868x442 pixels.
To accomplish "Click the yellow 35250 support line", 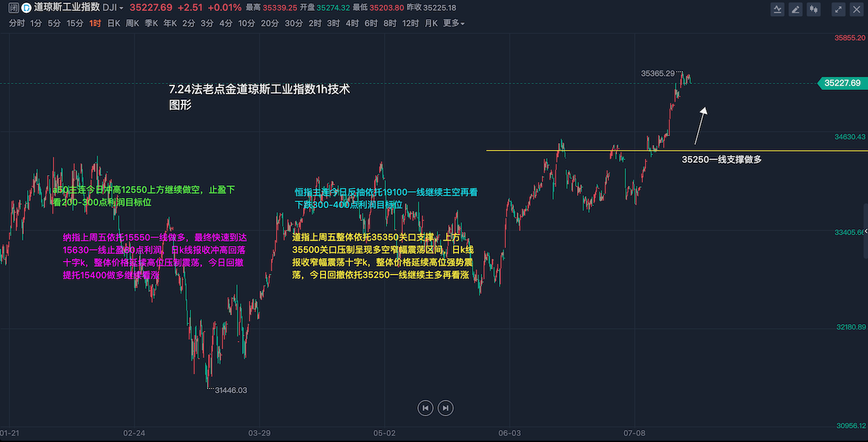I will [x=583, y=150].
